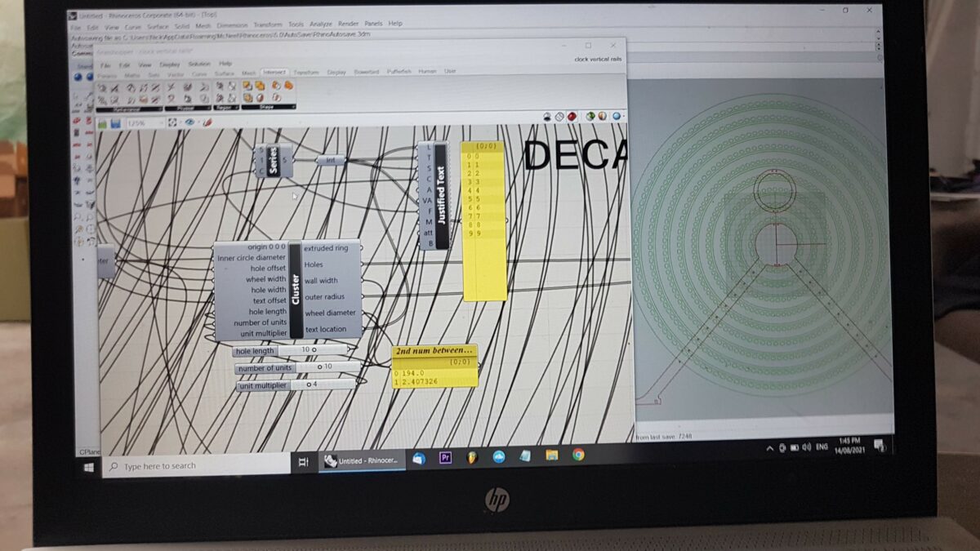Viewport: 980px width, 551px height.
Task: Click the green shaded preview icon
Action: click(x=590, y=117)
